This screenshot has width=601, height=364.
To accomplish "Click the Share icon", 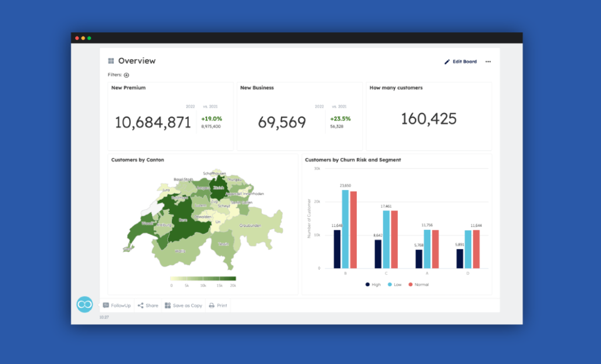I will point(139,305).
